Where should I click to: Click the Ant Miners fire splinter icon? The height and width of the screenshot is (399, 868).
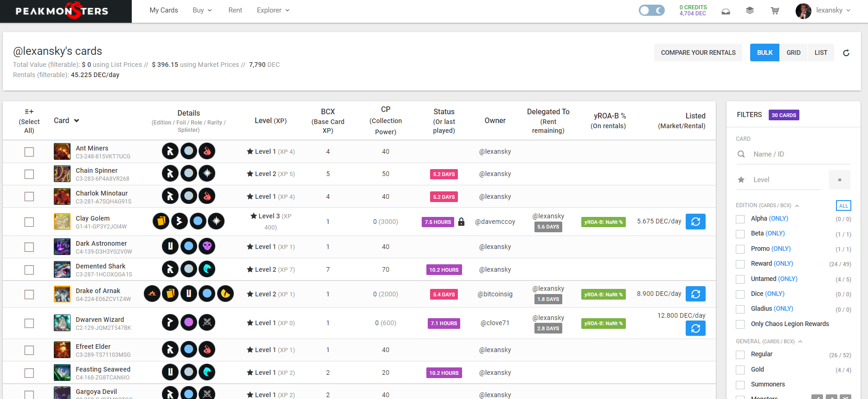pyautogui.click(x=207, y=151)
